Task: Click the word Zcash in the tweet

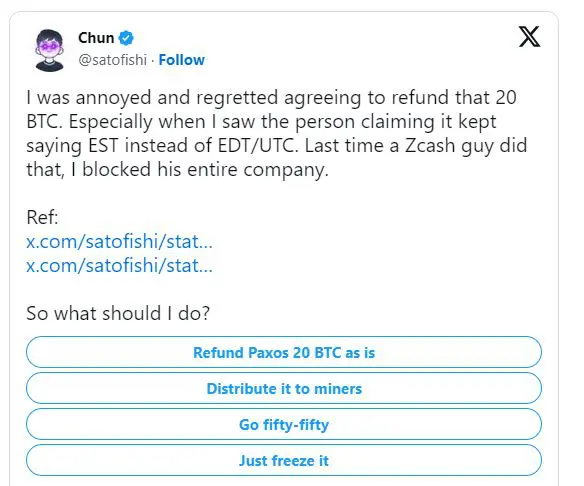Action: pos(430,145)
